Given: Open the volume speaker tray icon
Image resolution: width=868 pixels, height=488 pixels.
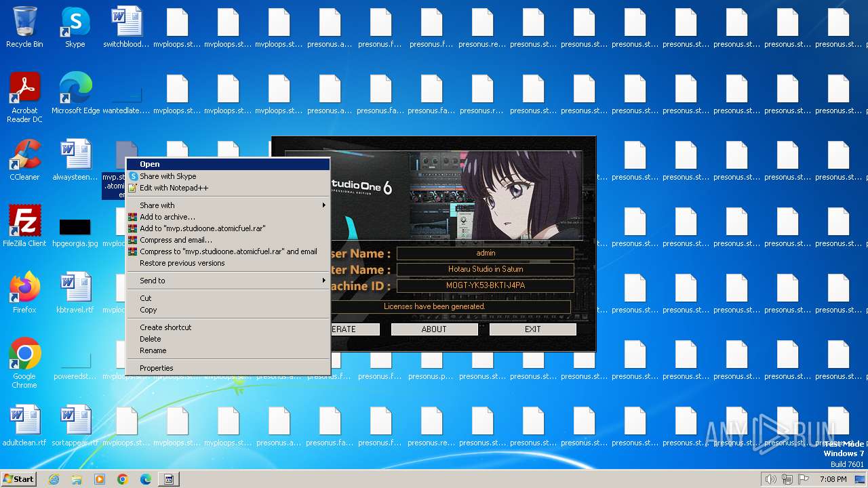Looking at the screenshot, I should (770, 479).
